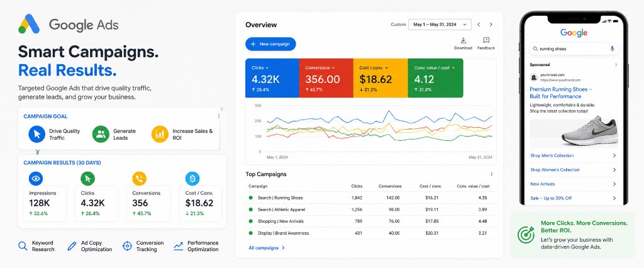The height and width of the screenshot is (268, 644).
Task: Select Search | Athletic Apparel campaign row
Action: click(370, 209)
